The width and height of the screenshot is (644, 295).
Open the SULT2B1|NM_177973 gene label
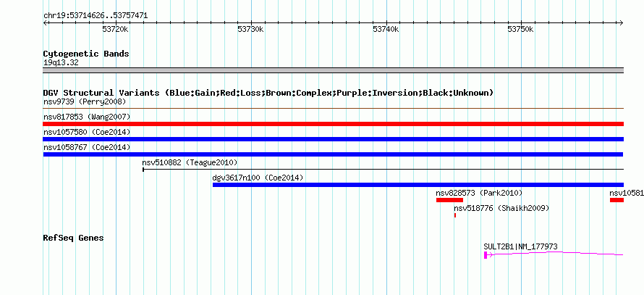(x=520, y=246)
